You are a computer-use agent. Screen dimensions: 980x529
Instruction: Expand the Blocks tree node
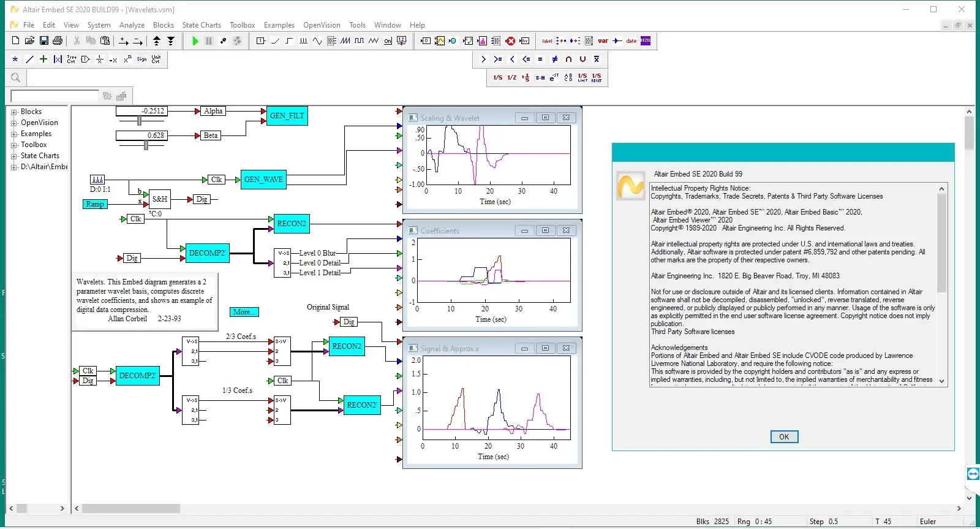pyautogui.click(x=14, y=112)
